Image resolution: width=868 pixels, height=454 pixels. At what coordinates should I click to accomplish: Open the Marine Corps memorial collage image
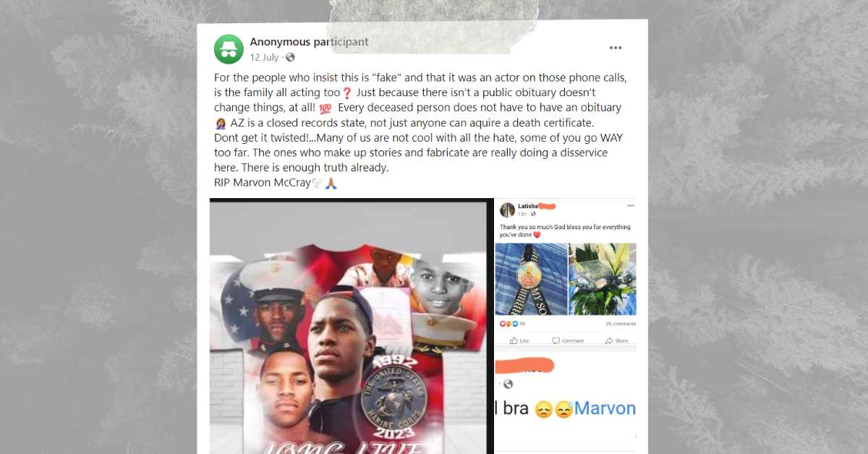coord(348,326)
